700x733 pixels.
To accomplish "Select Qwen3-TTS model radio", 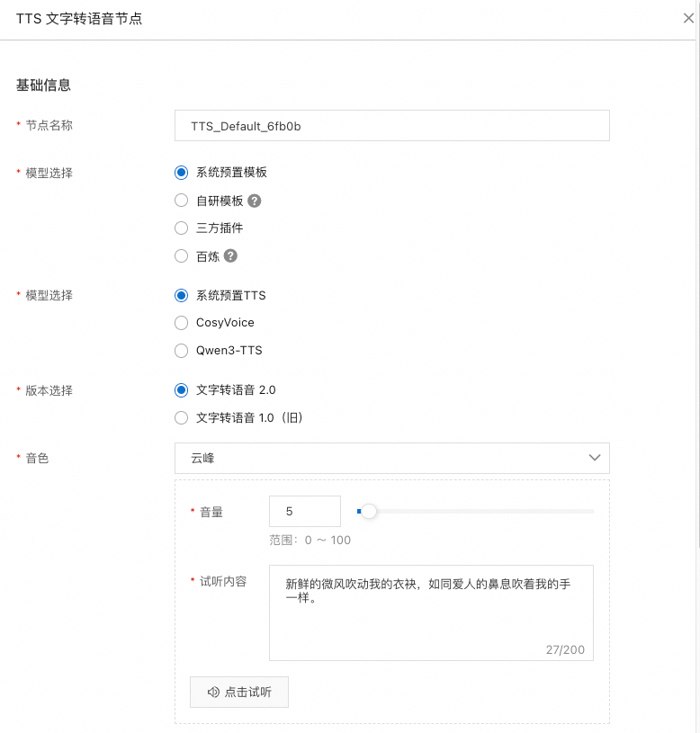I will coord(182,351).
